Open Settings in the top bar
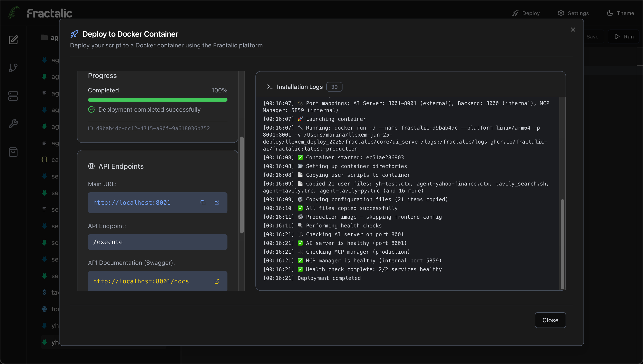The image size is (643, 364). coord(573,13)
